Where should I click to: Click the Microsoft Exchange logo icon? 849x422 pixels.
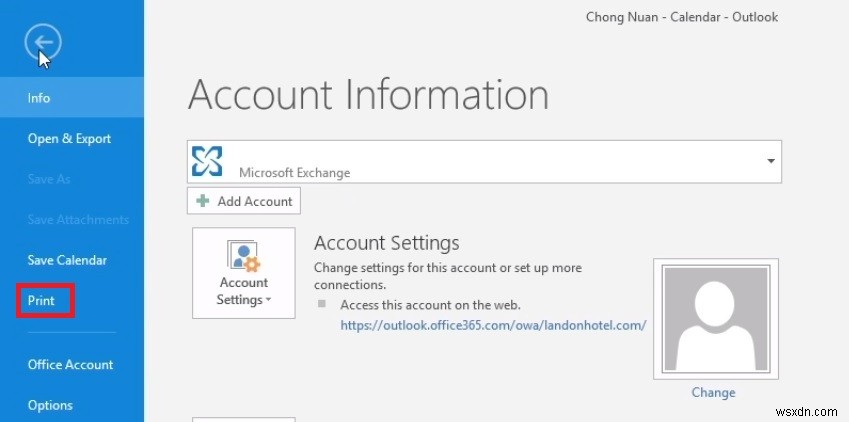(207, 161)
